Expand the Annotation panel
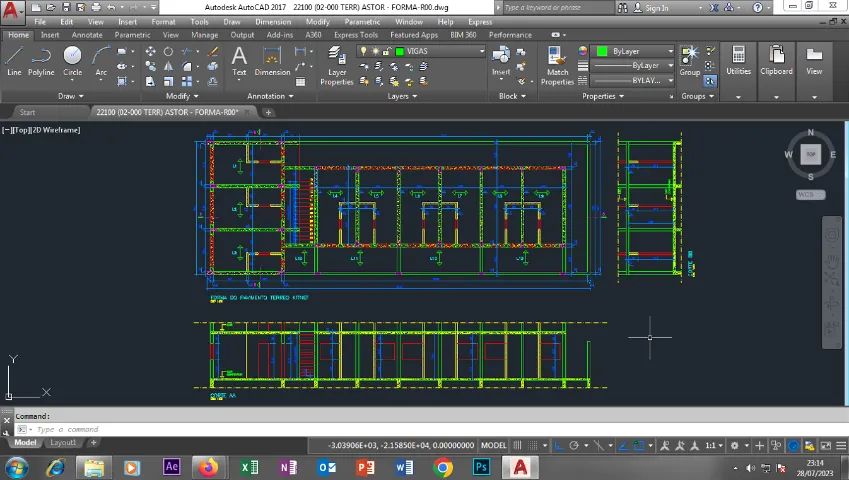849x480 pixels. tap(270, 96)
